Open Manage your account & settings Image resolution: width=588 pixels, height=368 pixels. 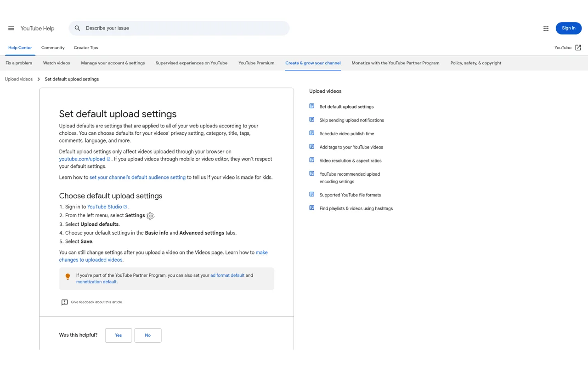[113, 63]
